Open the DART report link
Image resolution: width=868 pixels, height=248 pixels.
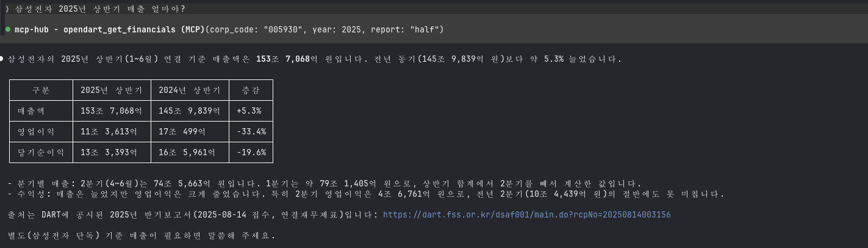(527, 215)
